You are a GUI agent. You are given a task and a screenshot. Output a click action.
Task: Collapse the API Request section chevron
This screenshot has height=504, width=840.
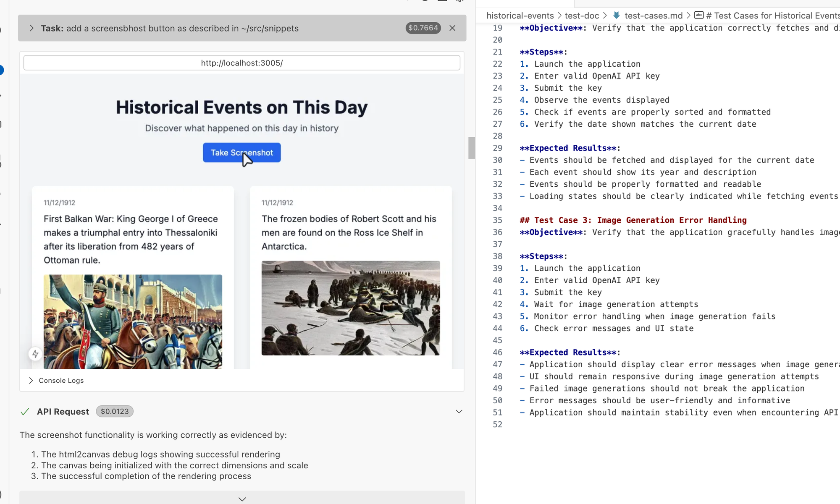pyautogui.click(x=459, y=412)
